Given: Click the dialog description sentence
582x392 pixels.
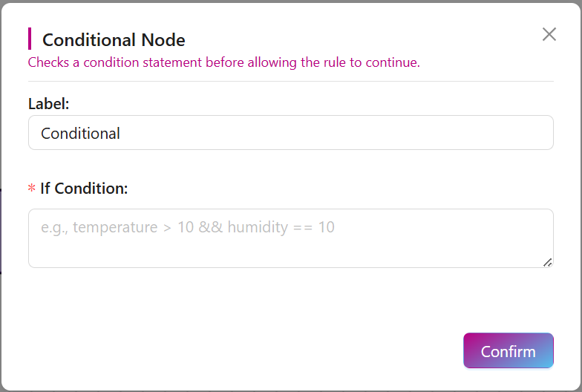Looking at the screenshot, I should point(223,62).
